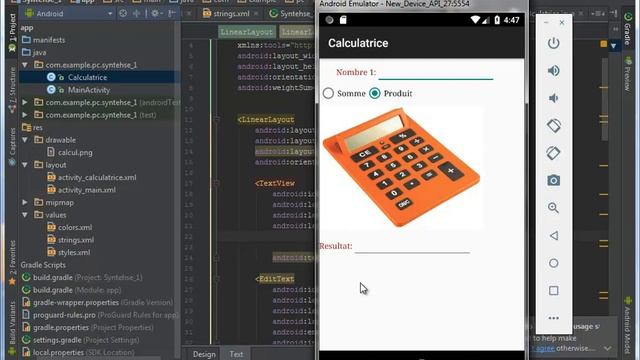This screenshot has width=640, height=360.
Task: Click the 'agree' link in notification
Action: tap(544, 349)
